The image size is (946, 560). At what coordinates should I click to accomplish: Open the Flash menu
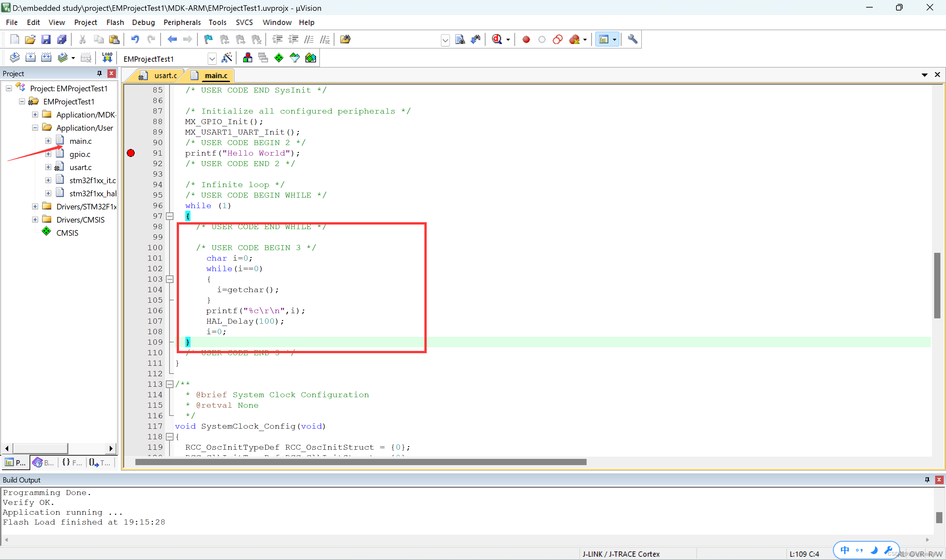coord(115,22)
